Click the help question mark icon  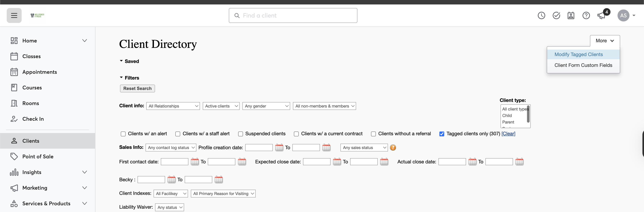coord(586,15)
